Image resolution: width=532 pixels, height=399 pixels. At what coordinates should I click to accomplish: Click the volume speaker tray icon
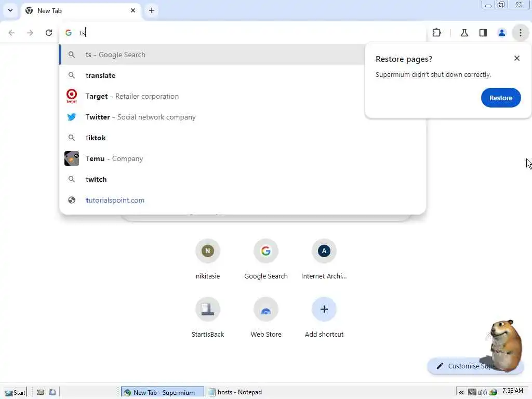482,393
